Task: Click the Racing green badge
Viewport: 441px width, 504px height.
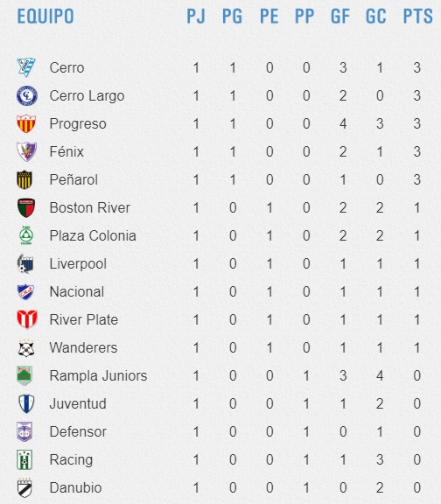Action: 24,459
